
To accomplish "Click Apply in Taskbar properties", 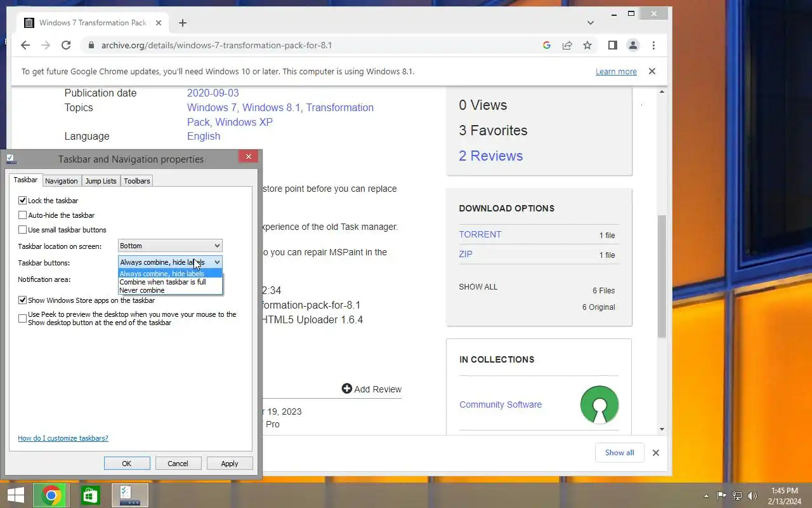I will (x=230, y=464).
